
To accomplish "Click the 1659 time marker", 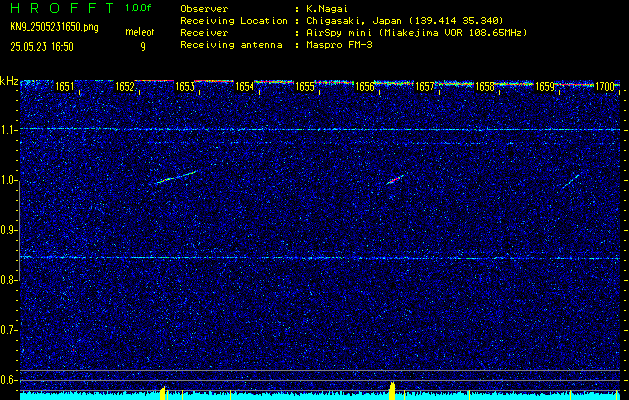I will [545, 87].
